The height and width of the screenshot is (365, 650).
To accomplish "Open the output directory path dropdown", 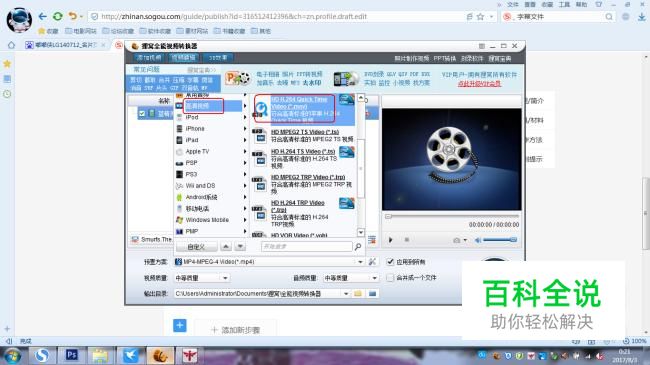I will pos(346,294).
